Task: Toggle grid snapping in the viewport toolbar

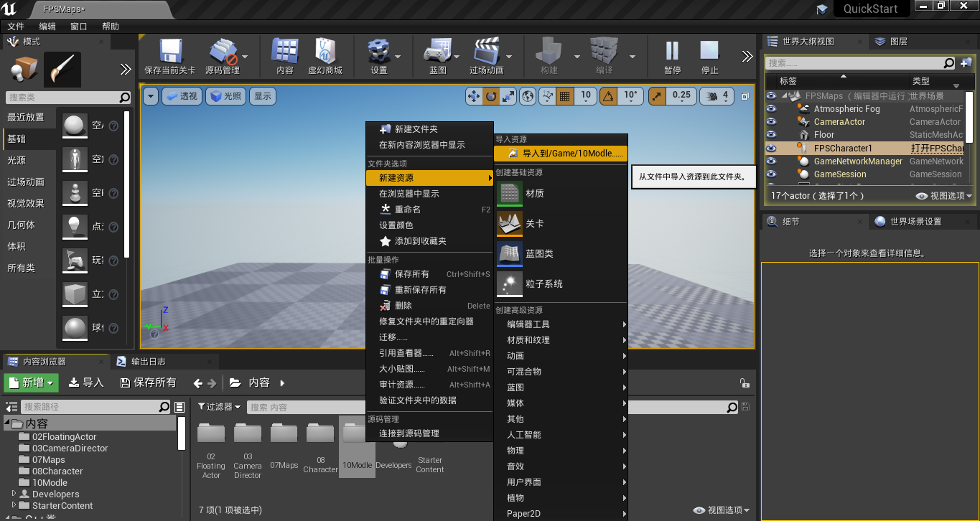Action: (x=565, y=95)
